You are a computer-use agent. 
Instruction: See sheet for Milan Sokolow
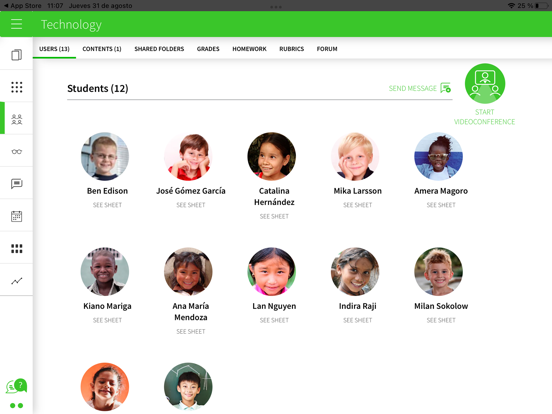[x=441, y=320]
